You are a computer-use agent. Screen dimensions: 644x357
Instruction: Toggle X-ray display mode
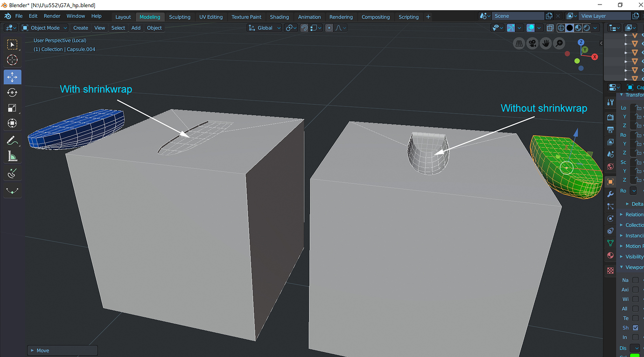click(x=550, y=28)
